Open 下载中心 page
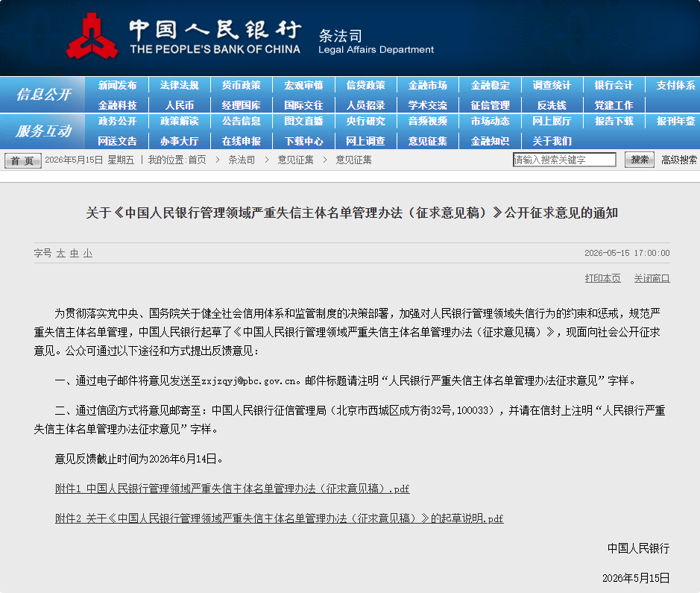700x593 pixels. (x=303, y=141)
